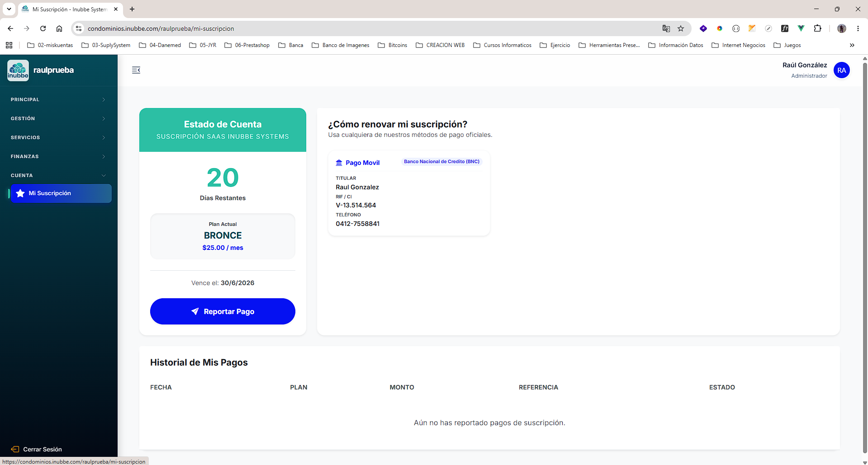Click the inubbe logo in the sidebar
Image resolution: width=868 pixels, height=465 pixels.
tap(18, 70)
